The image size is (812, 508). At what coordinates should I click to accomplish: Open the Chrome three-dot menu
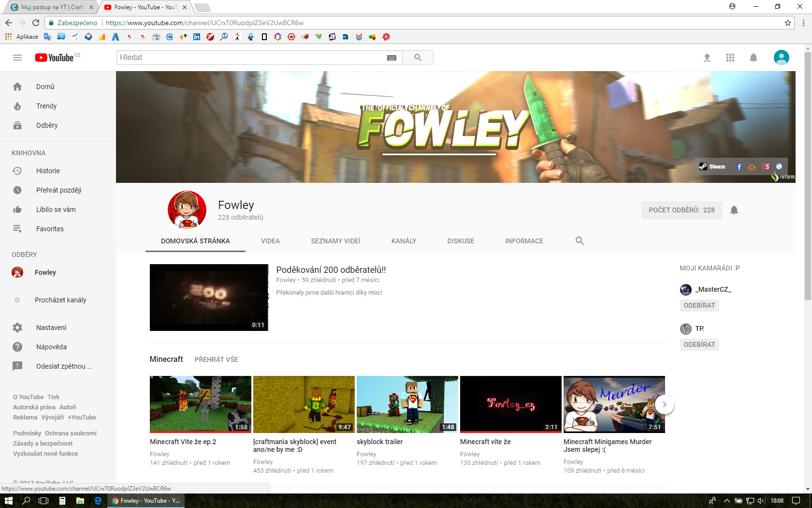pos(803,23)
